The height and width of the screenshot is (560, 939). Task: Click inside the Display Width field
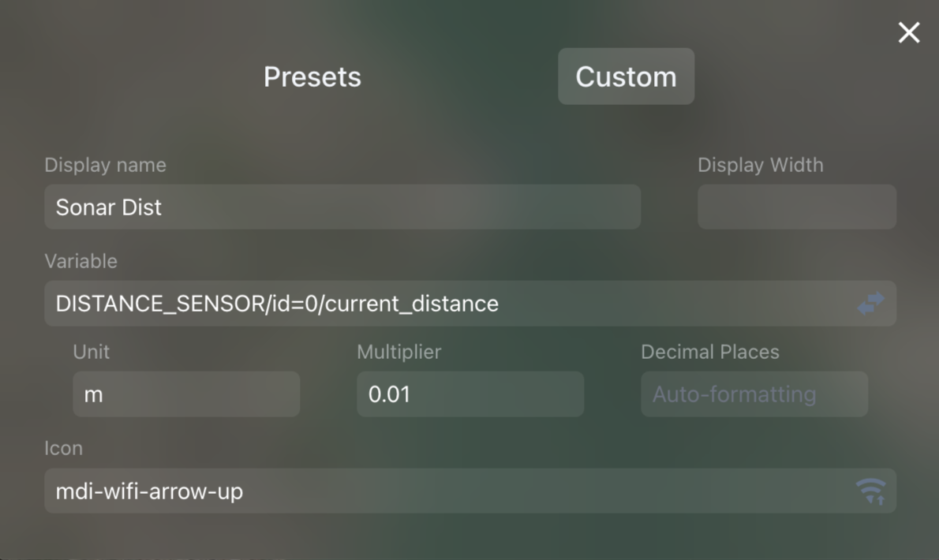(795, 207)
